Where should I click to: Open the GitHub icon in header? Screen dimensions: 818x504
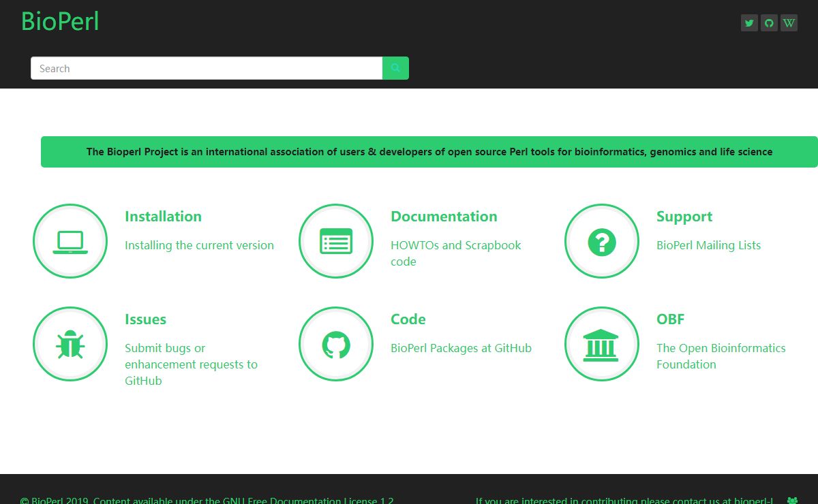coord(769,23)
